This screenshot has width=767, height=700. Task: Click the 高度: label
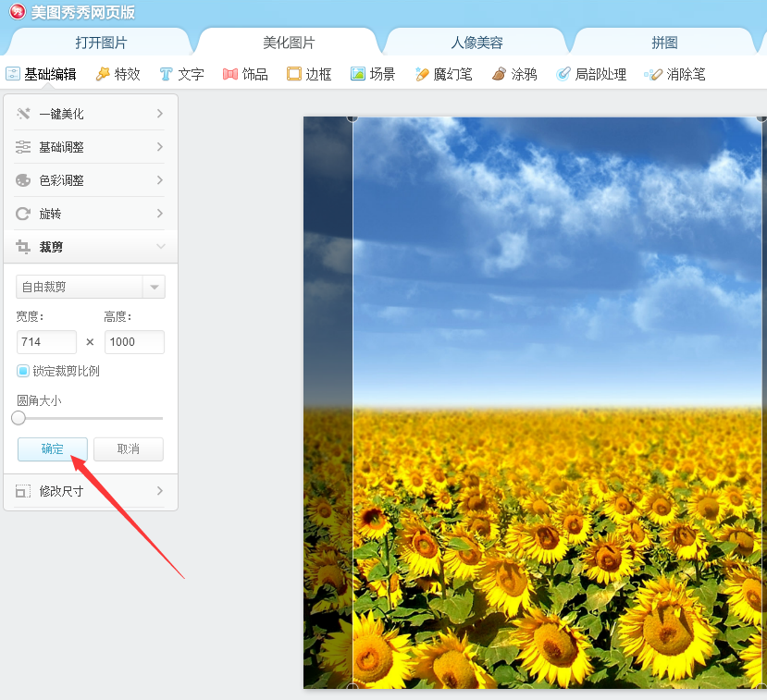point(118,317)
